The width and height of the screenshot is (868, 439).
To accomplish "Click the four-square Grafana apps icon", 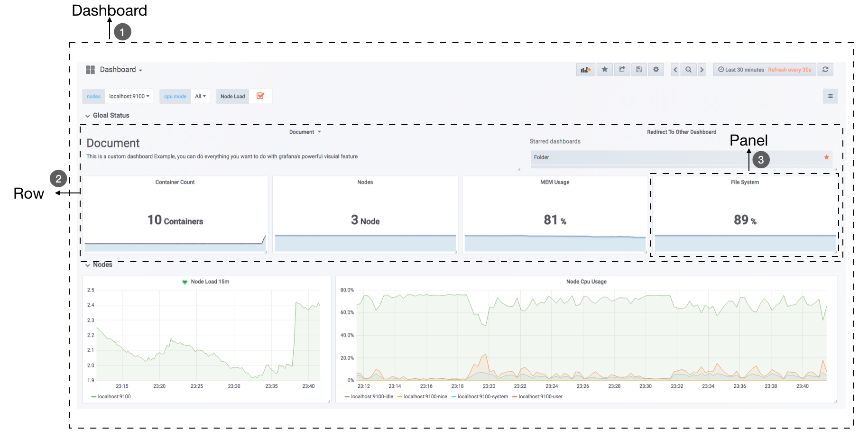I will pos(90,69).
